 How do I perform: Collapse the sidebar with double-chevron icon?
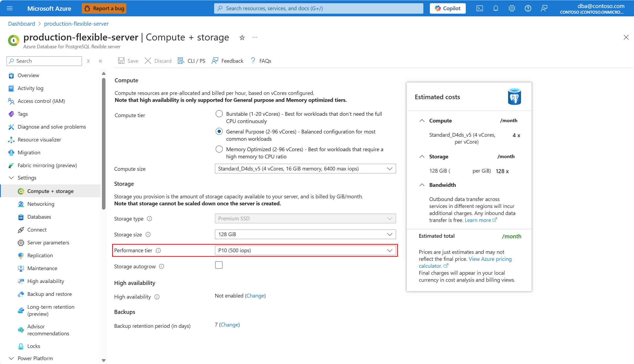click(x=100, y=61)
